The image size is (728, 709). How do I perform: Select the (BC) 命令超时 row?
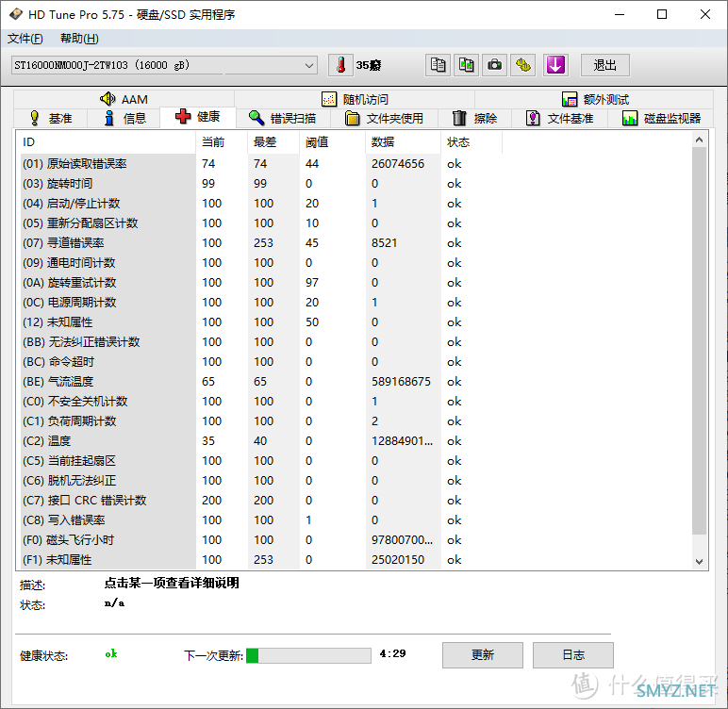tap(261, 362)
